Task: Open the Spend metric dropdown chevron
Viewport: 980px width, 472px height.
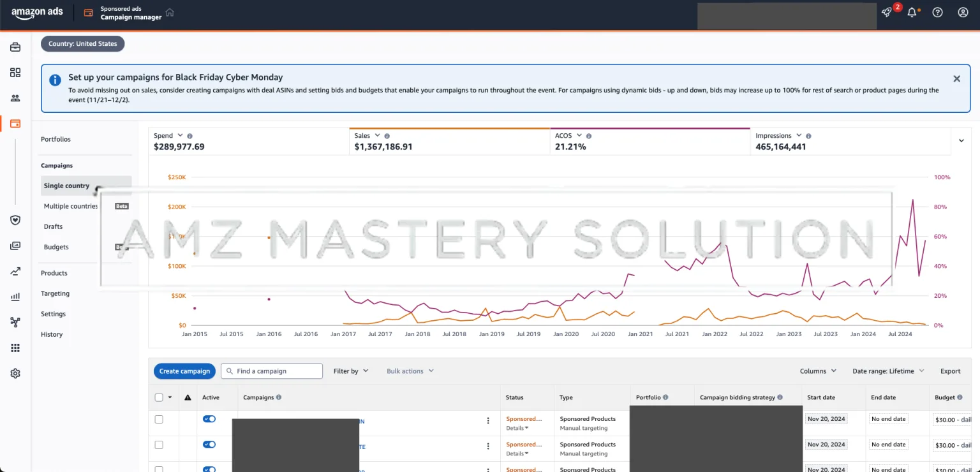Action: pyautogui.click(x=180, y=136)
